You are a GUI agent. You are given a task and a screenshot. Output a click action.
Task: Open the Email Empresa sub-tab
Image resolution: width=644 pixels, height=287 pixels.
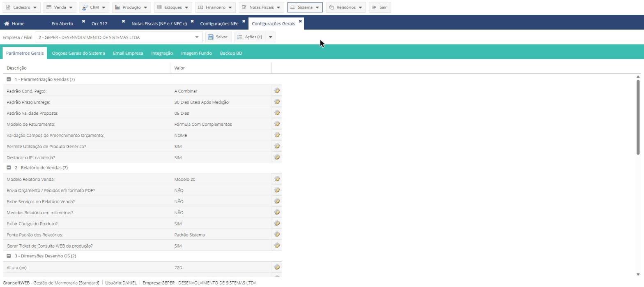[128, 53]
